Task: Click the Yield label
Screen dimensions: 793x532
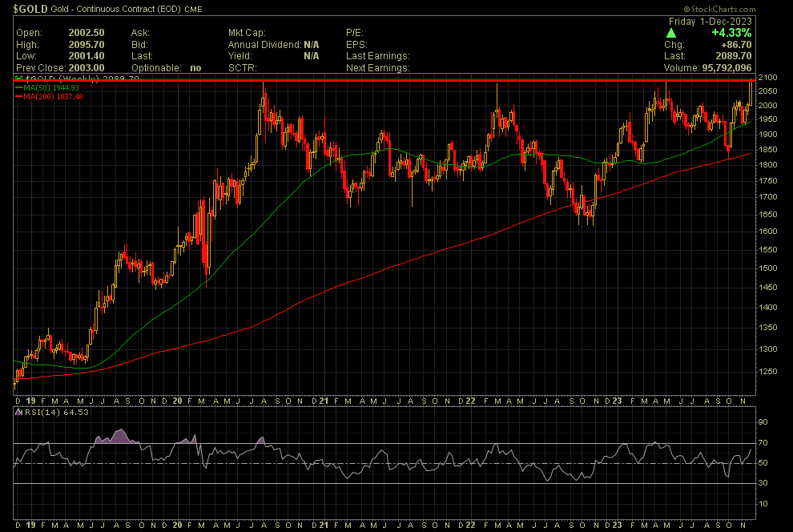Action: pos(240,55)
